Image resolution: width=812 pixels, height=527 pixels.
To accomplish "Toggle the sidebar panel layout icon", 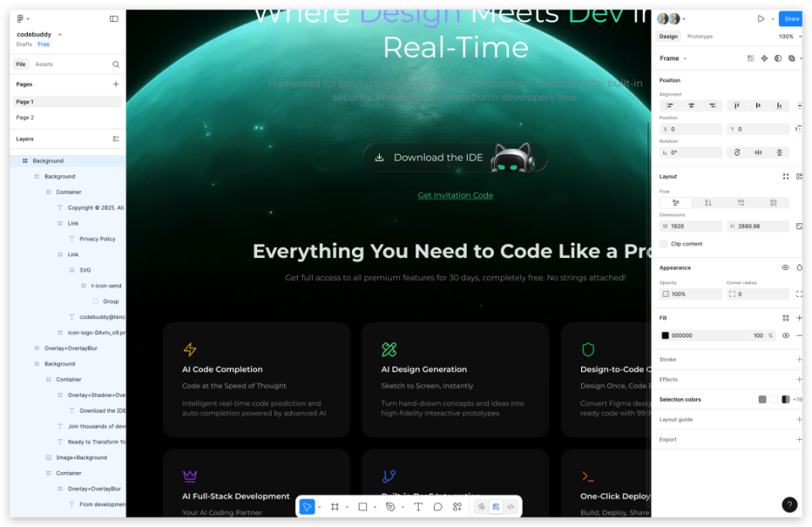I will coord(114,19).
